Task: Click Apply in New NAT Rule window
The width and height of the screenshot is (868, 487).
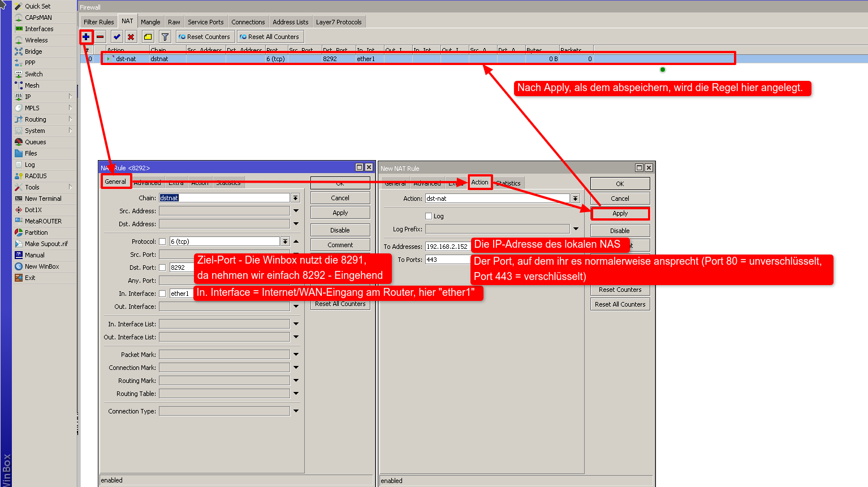Action: coord(620,213)
